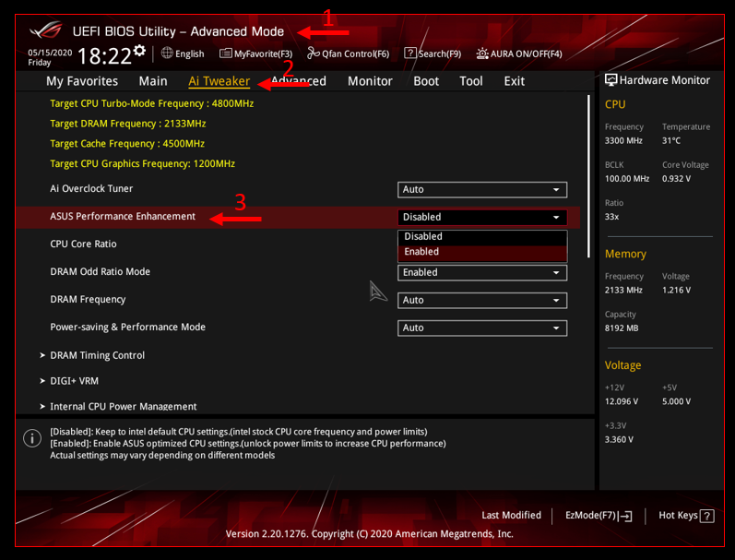Screen dimensions: 735x560
Task: Open the My Favorites tab
Action: (82, 81)
